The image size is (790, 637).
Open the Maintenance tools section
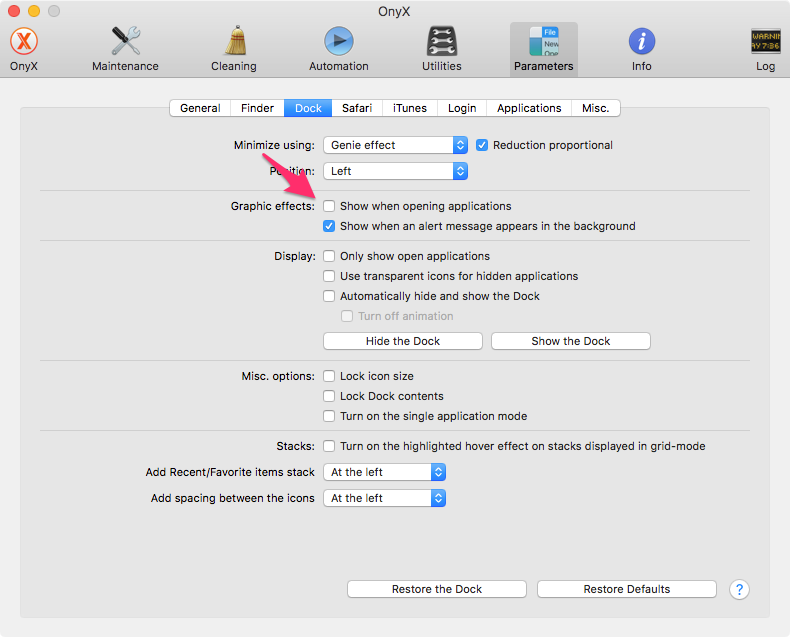[125, 49]
